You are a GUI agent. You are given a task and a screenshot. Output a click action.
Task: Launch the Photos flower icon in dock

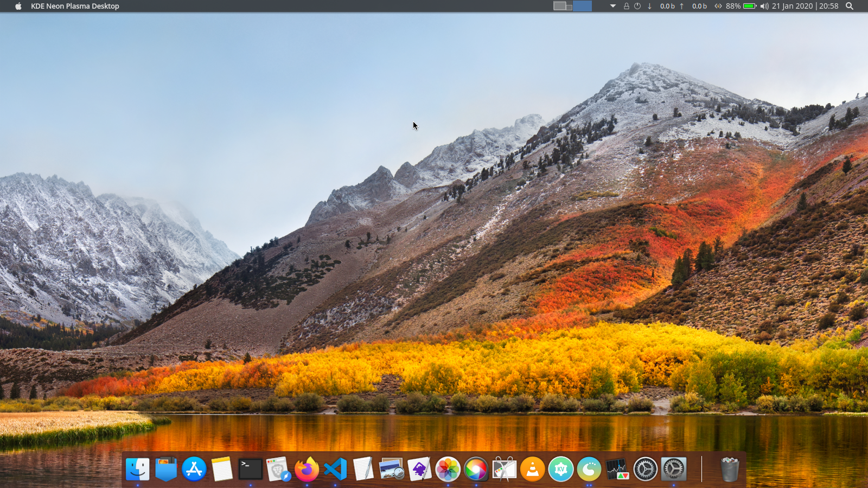click(448, 469)
